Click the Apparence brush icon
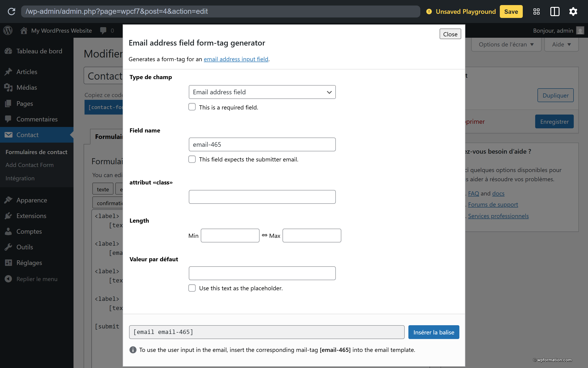Image resolution: width=588 pixels, height=368 pixels. [8, 200]
